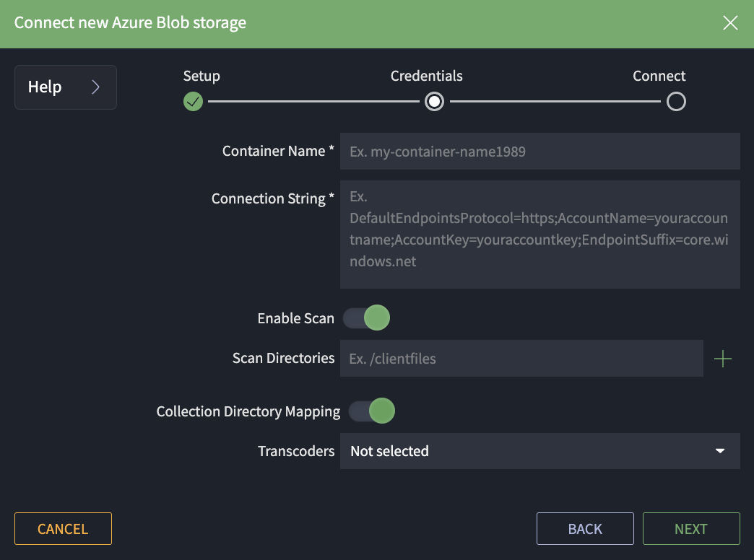Click the Scan Directories input field
This screenshot has width=754, height=560.
coord(521,359)
